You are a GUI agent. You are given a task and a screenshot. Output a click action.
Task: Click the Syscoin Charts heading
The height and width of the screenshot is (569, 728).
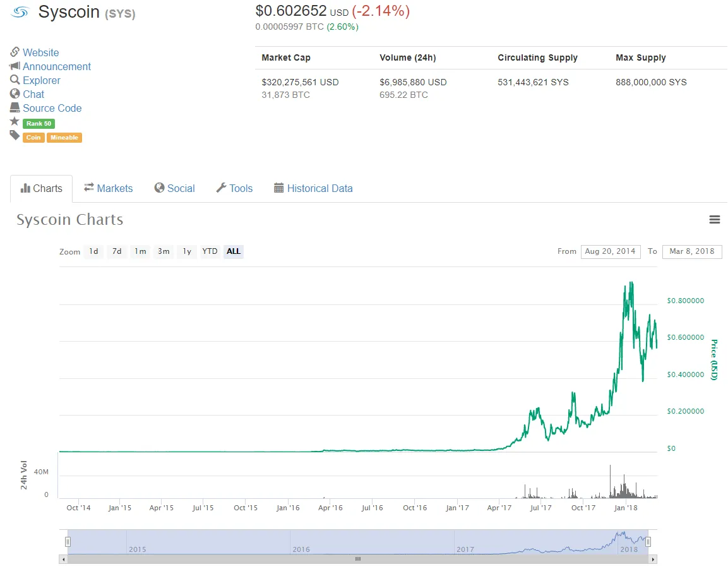(x=69, y=220)
